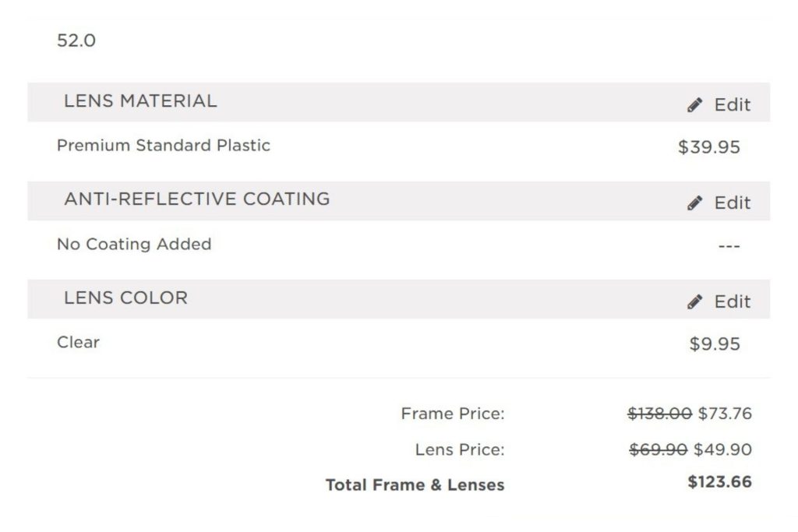Open the Edit option for LENS MATERIAL
Viewport: 798px width, 532px height.
tap(729, 104)
